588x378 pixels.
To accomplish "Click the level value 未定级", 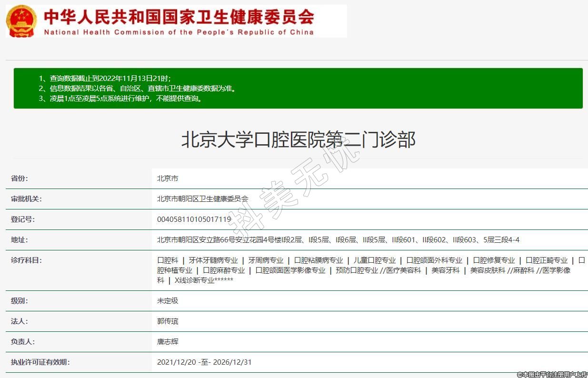I will 168,301.
